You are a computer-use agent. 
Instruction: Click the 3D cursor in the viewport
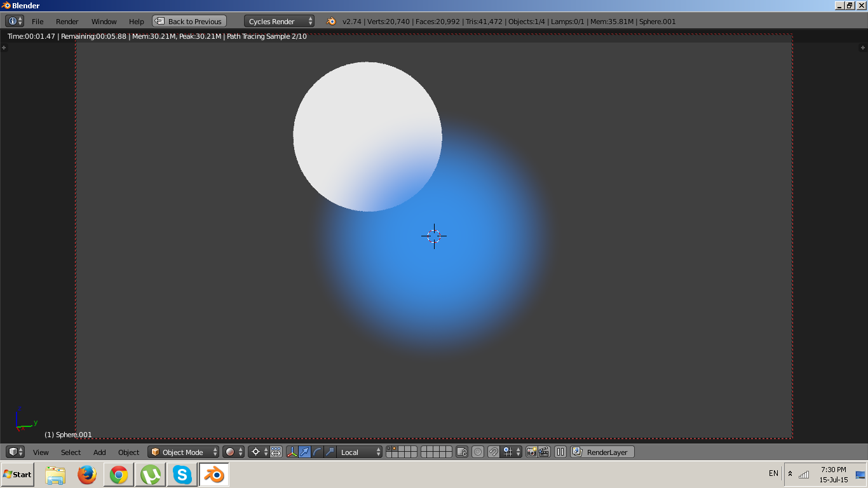[434, 236]
